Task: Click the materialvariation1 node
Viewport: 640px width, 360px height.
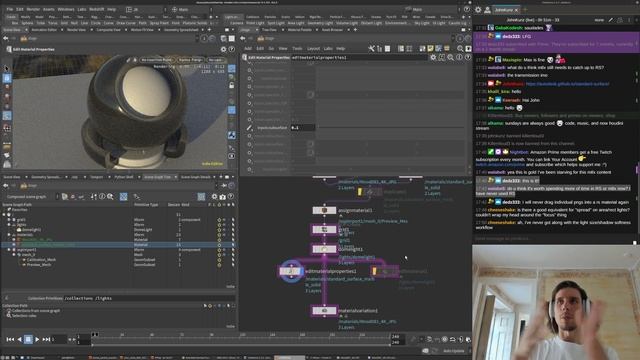Action: point(324,311)
